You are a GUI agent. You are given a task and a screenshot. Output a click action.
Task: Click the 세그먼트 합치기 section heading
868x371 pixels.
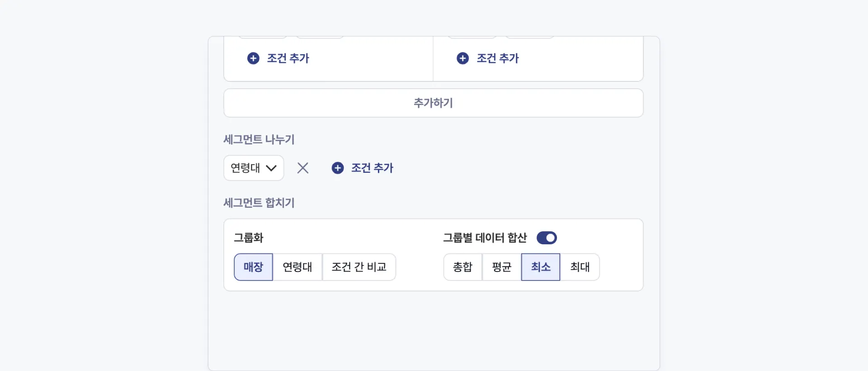click(x=259, y=203)
